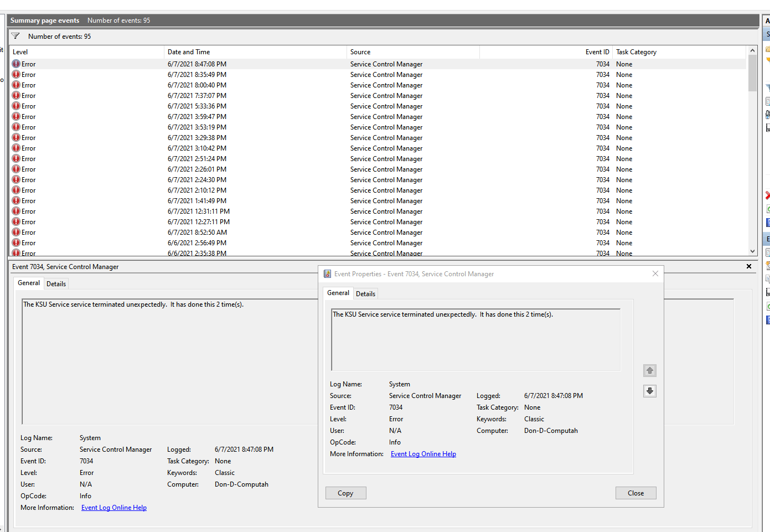Click the event list scrollbar up arrow

click(x=752, y=50)
